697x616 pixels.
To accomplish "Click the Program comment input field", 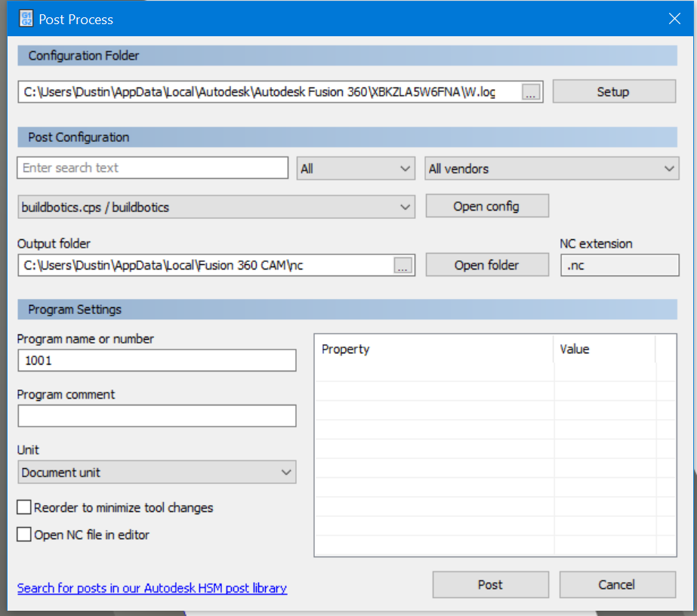I will click(156, 416).
